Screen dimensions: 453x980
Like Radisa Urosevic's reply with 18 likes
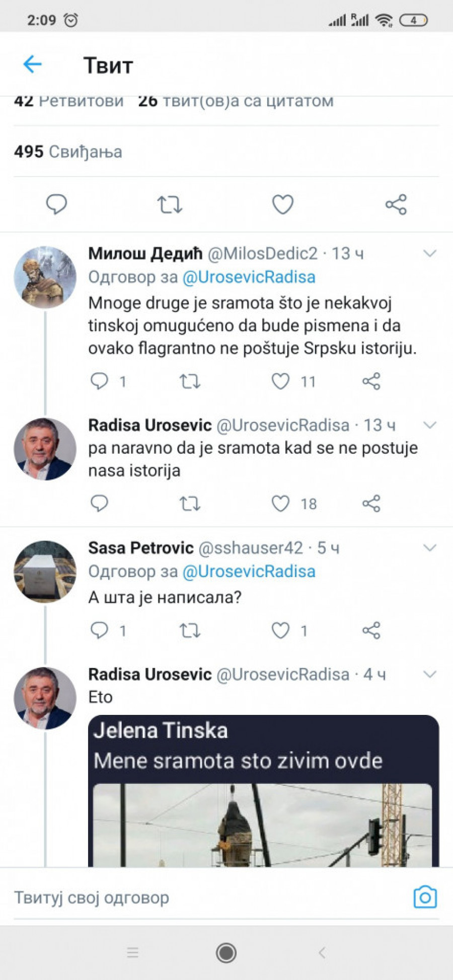pyautogui.click(x=281, y=503)
